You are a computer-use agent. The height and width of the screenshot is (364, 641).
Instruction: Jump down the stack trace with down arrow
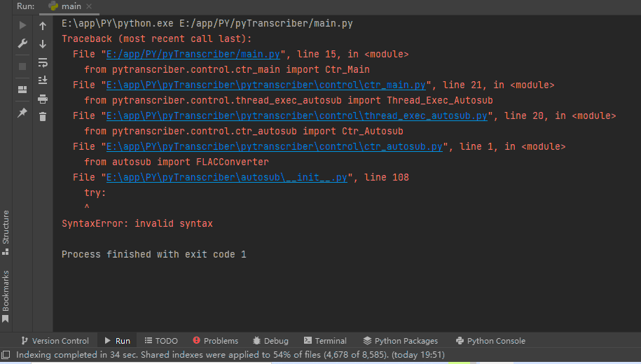(x=43, y=43)
